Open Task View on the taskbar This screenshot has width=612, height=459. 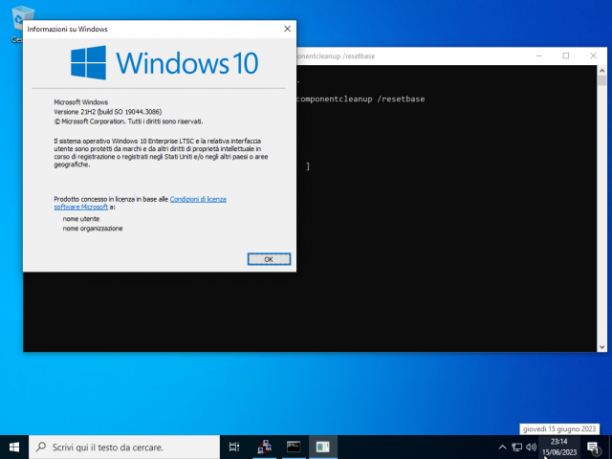pyautogui.click(x=234, y=447)
